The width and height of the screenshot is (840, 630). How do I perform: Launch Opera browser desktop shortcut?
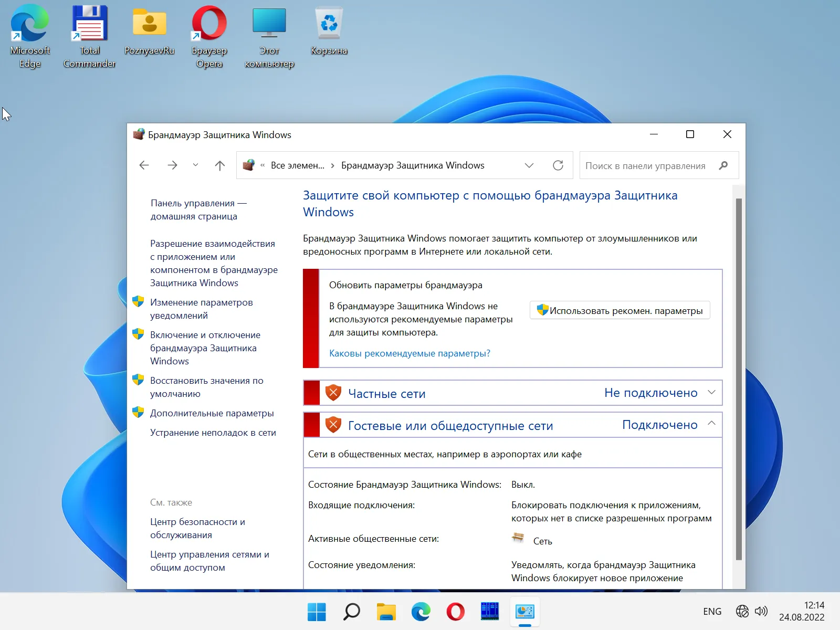(209, 37)
